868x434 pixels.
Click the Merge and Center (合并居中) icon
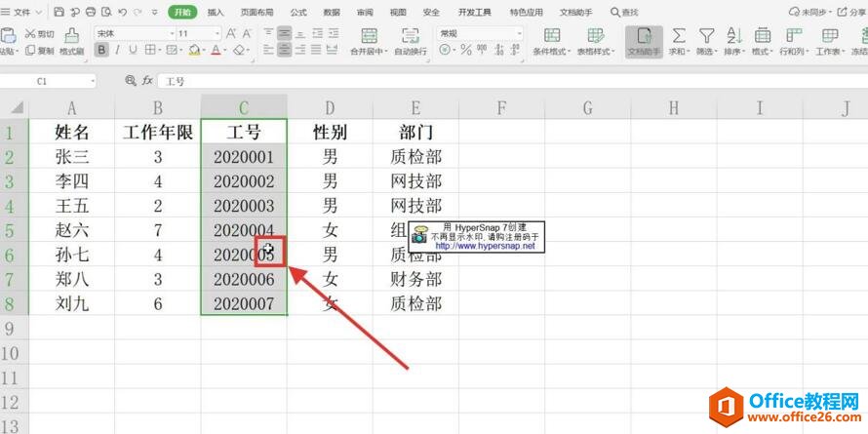[369, 36]
